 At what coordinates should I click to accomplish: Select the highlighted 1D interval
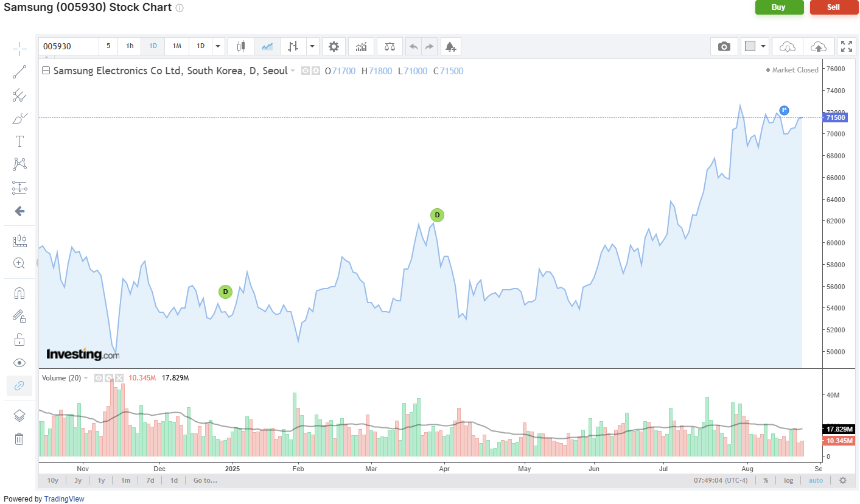(x=153, y=46)
